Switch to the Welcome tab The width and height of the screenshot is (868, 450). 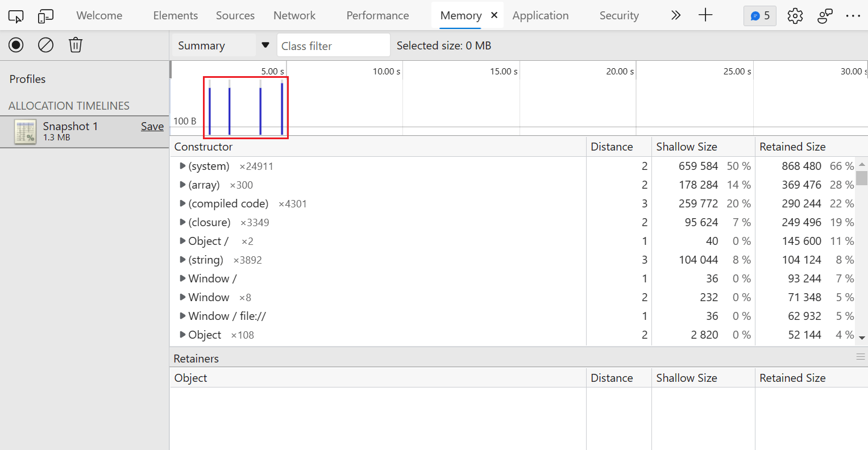click(x=99, y=15)
